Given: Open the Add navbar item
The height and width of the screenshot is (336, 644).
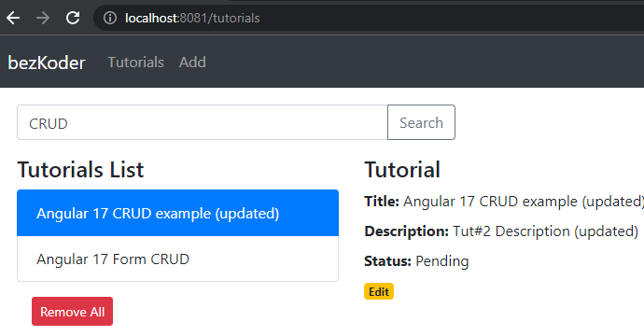Looking at the screenshot, I should [192, 63].
